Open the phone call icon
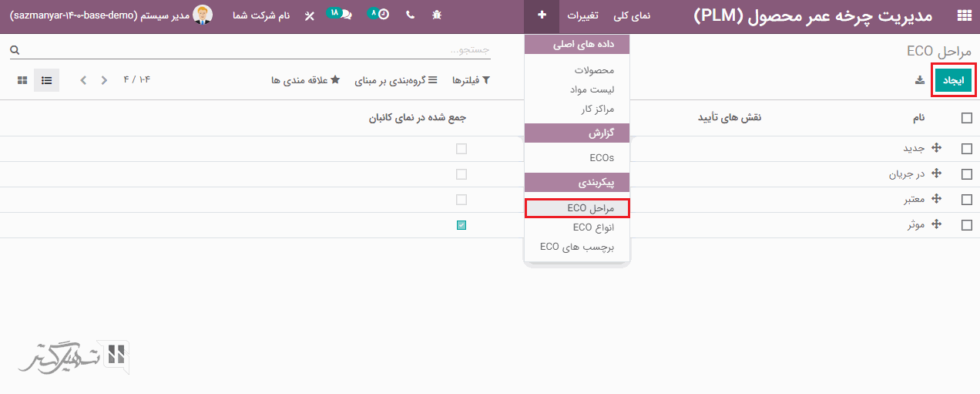This screenshot has width=980, height=394. pyautogui.click(x=409, y=15)
